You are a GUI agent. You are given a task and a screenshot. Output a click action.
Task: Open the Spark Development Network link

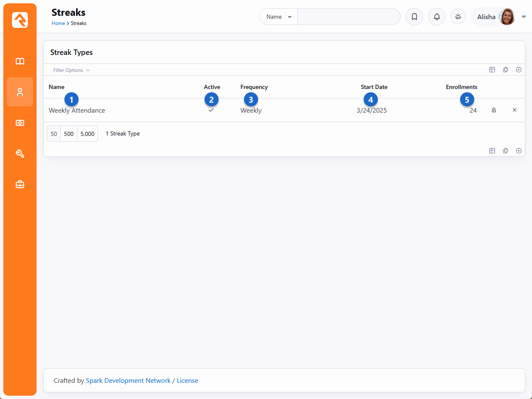coord(128,381)
